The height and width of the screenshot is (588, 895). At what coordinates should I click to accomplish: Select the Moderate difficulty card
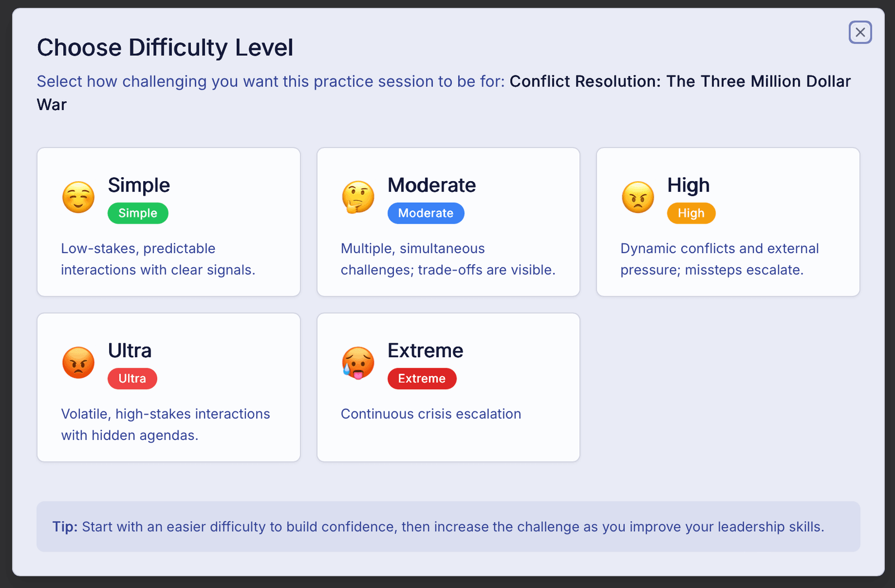(447, 221)
